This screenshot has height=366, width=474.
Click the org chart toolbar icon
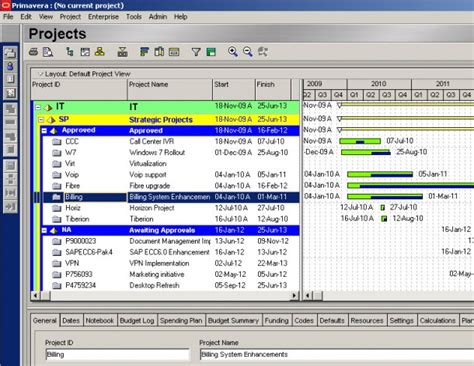100,52
